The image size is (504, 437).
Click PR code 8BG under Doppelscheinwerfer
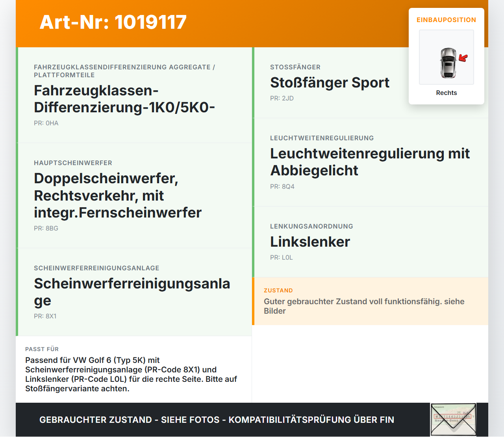tap(46, 228)
